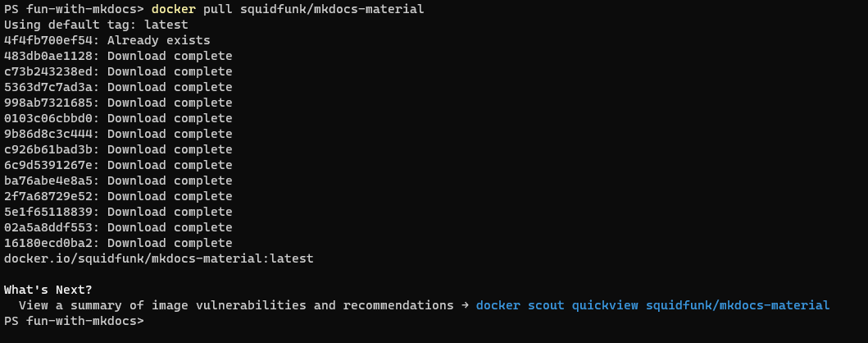Screen dimensions: 868x343
Task: Click the docker.io/squidfunk/mkdocs-material:latest line
Action: point(158,258)
